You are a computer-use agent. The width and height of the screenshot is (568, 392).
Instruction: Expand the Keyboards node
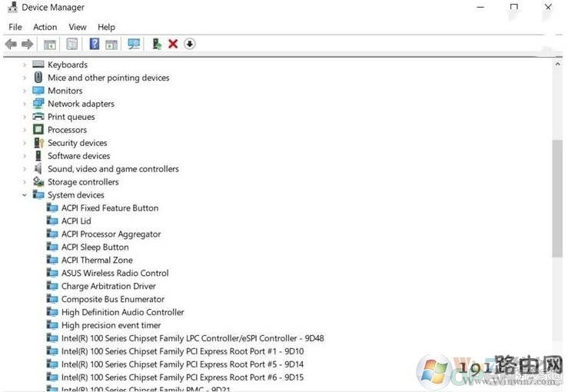25,65
